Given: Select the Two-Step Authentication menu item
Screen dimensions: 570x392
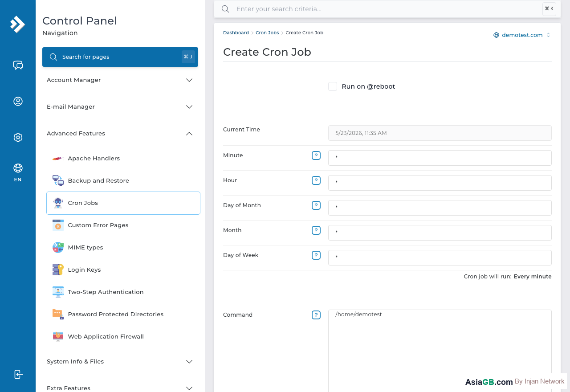Looking at the screenshot, I should click(123, 292).
